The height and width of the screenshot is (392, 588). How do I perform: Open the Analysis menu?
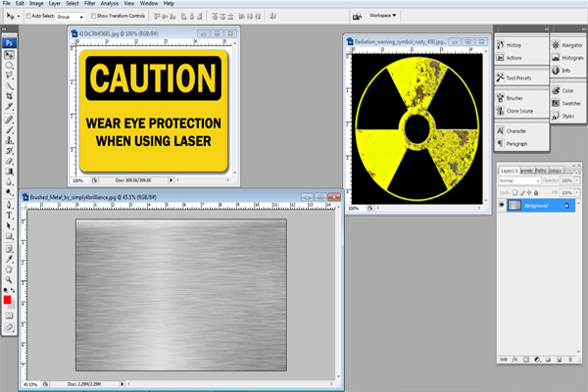110,3
